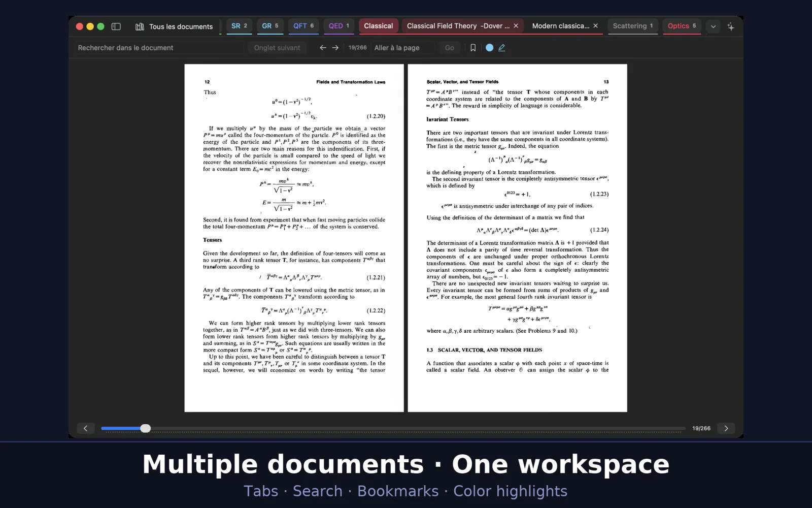812x508 pixels.
Task: Click equation number (1.2.24) on page 13
Action: [x=599, y=230]
